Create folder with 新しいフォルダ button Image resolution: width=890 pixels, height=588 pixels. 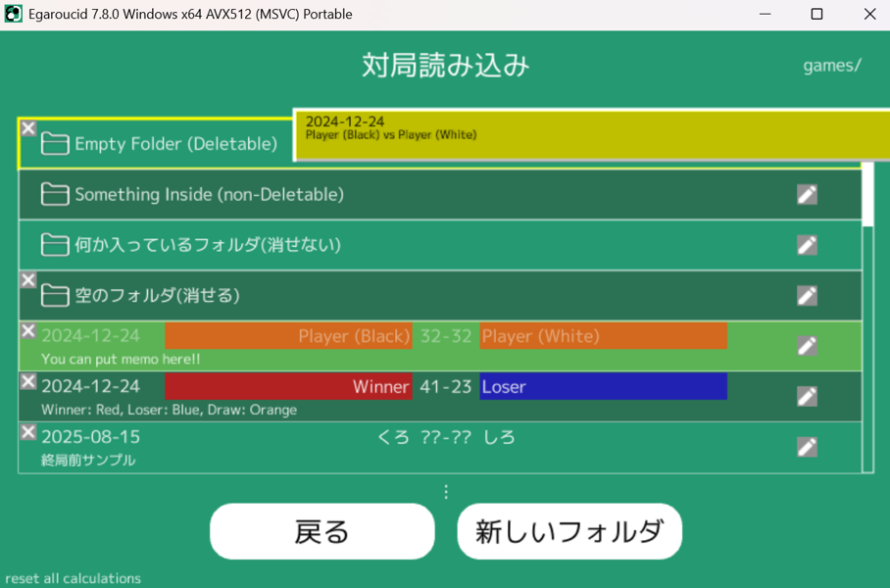click(x=569, y=531)
